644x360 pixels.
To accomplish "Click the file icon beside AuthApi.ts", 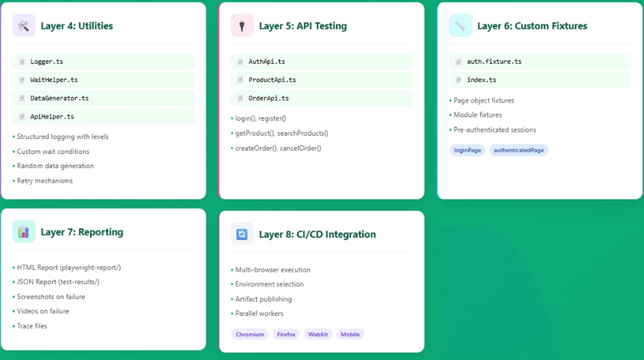I will [x=240, y=62].
